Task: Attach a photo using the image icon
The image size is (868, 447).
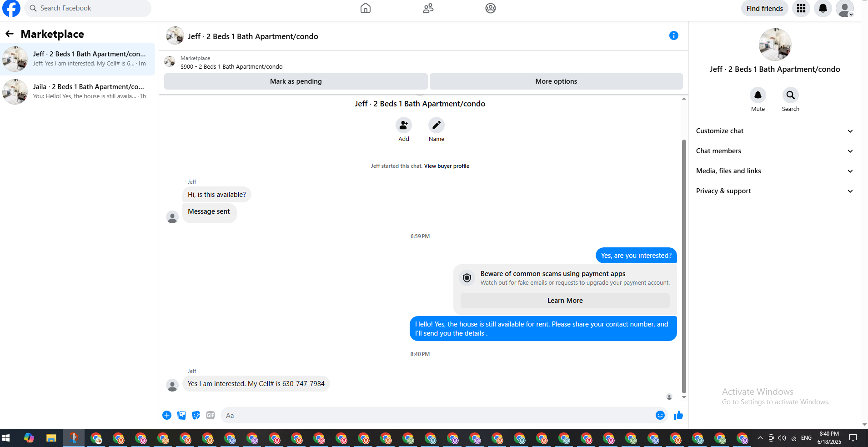Action: pos(181,415)
